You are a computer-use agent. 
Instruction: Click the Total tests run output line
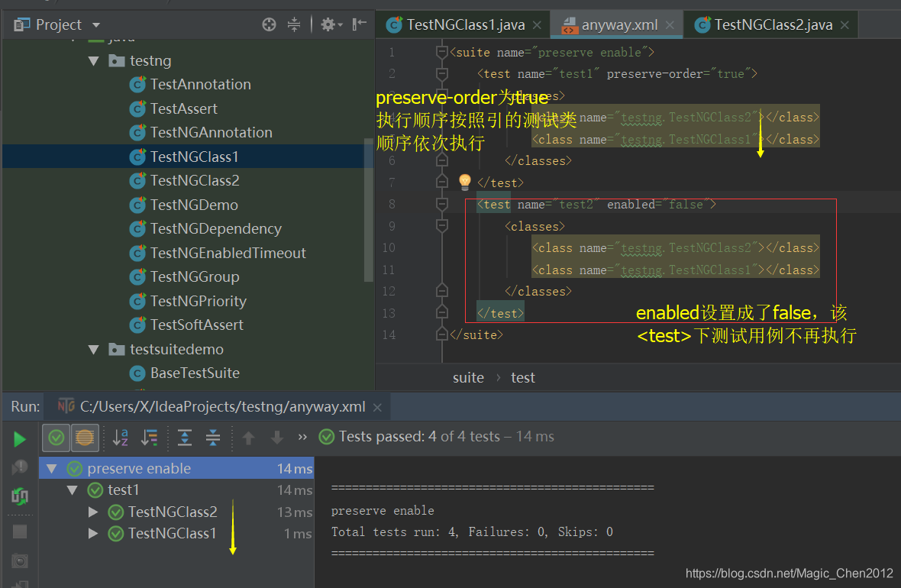[x=472, y=531]
